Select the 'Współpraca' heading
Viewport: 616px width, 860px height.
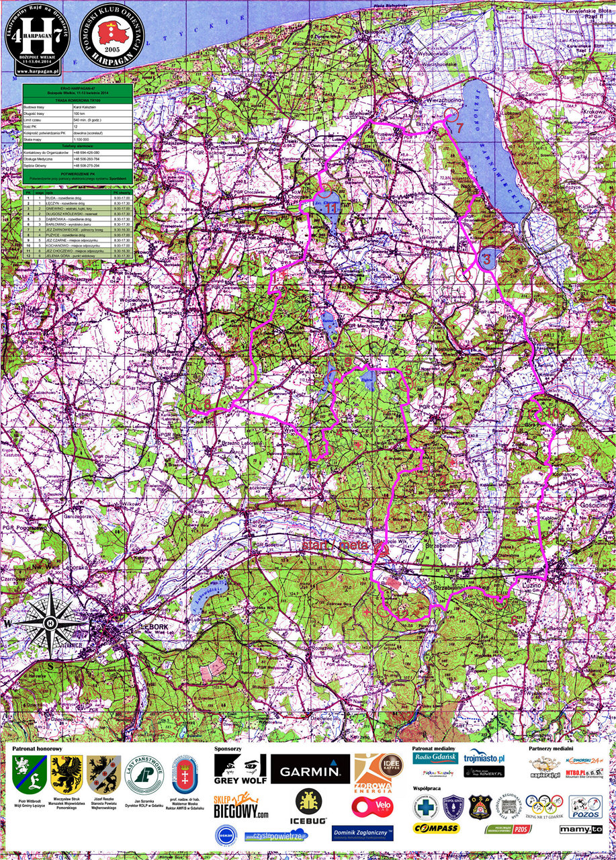point(427,788)
